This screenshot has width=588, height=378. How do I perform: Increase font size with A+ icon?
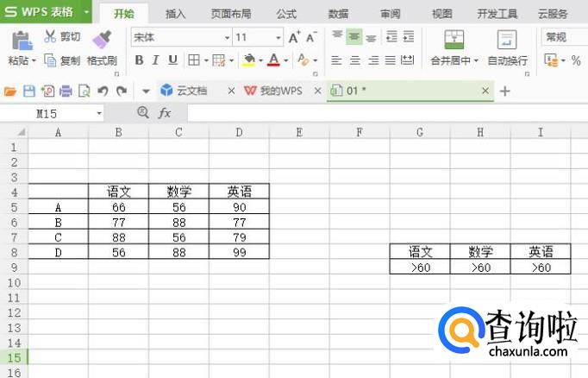coord(294,37)
